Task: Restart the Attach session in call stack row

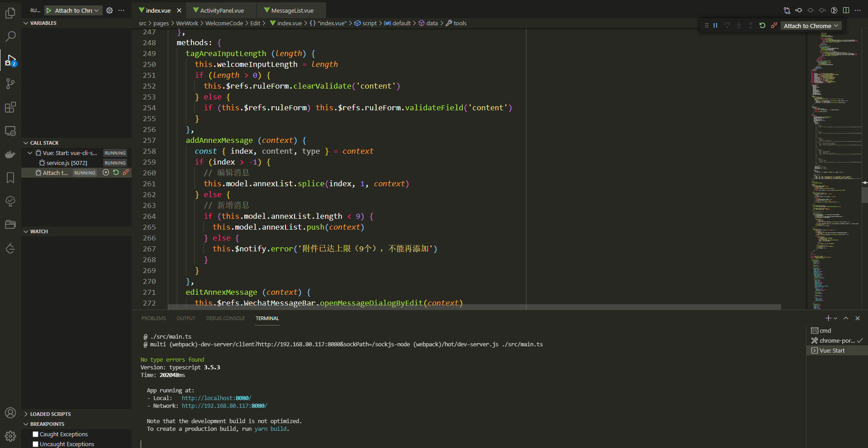Action: (116, 172)
